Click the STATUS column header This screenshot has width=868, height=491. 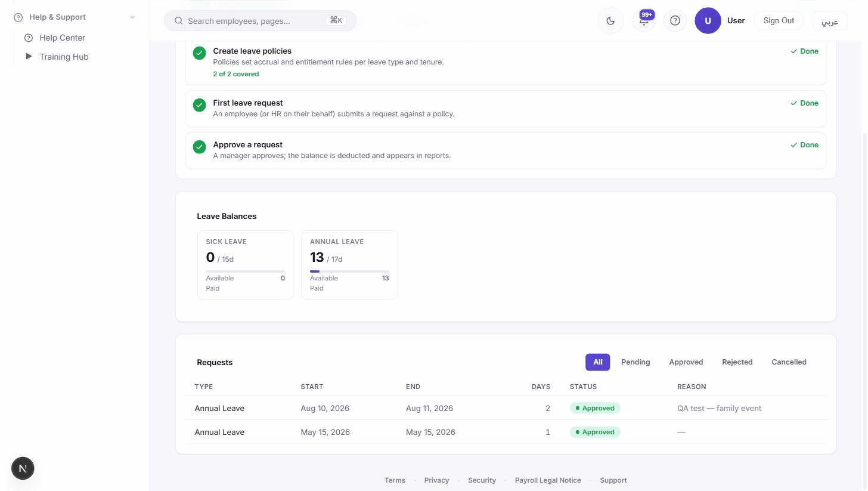click(x=583, y=387)
